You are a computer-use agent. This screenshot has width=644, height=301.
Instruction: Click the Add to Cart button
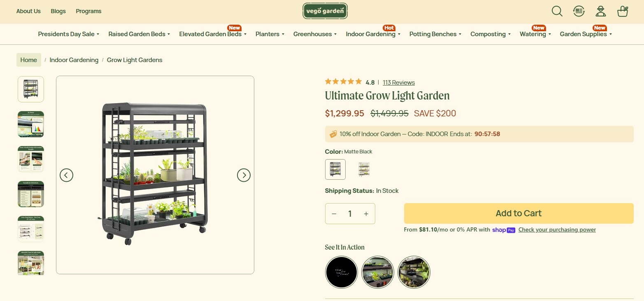(518, 213)
